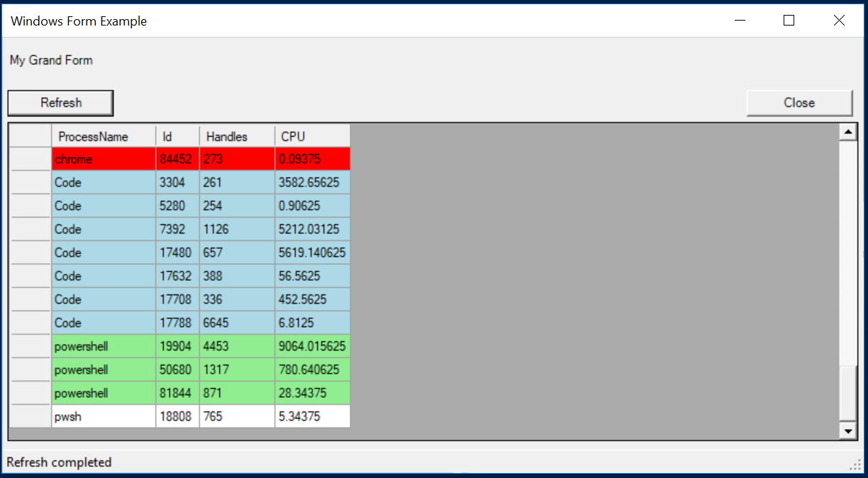
Task: Click CPU value 9064.015625
Action: pos(312,347)
